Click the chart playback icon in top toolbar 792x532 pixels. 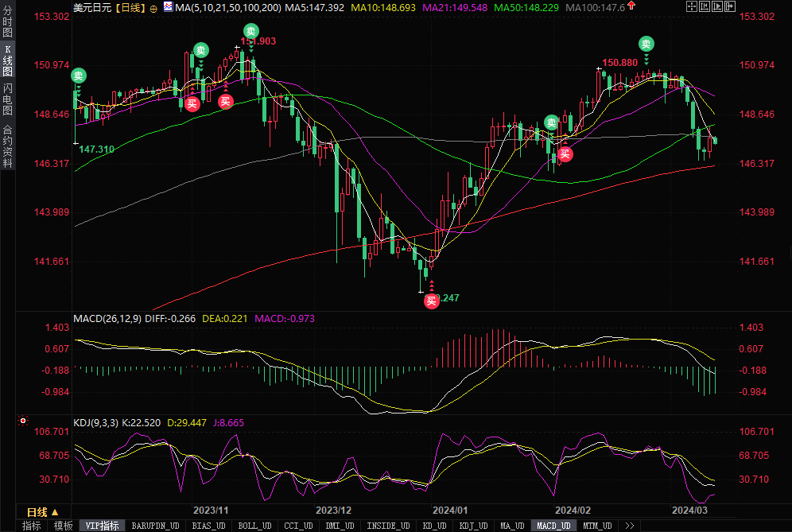717,7
